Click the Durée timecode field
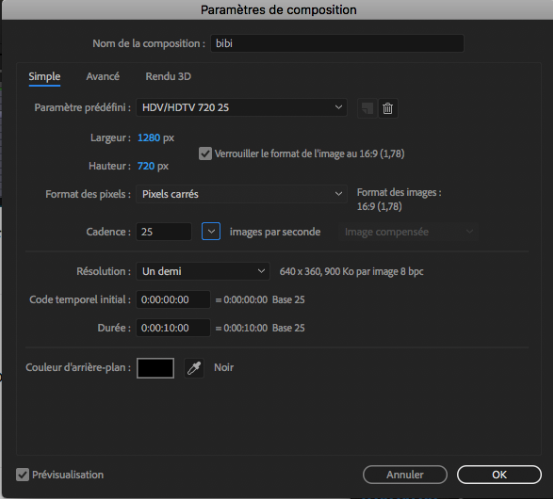Image resolution: width=553 pixels, height=499 pixels. click(x=173, y=328)
